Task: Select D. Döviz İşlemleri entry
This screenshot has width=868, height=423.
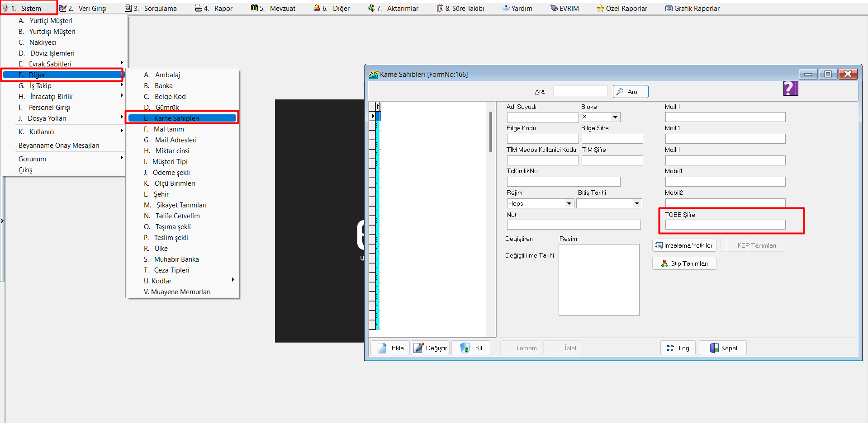Action: tap(63, 53)
